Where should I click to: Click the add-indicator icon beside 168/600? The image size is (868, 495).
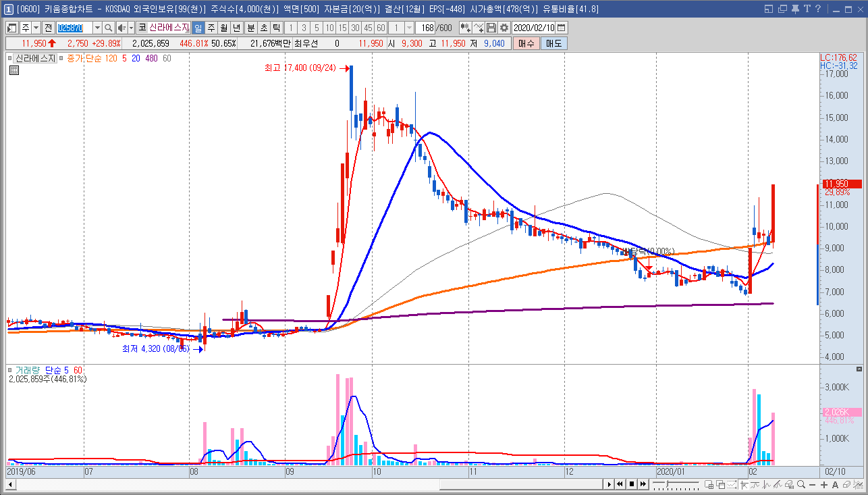(465, 28)
